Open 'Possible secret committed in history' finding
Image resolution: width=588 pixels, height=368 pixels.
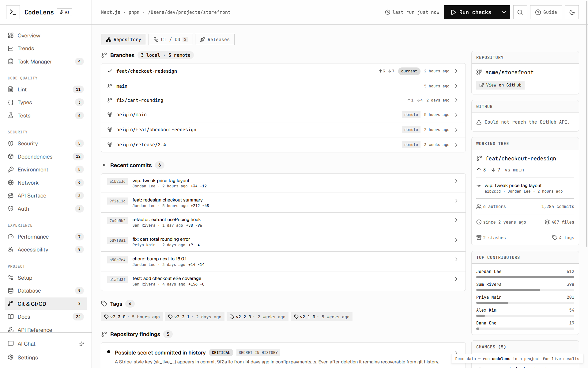coord(283,355)
